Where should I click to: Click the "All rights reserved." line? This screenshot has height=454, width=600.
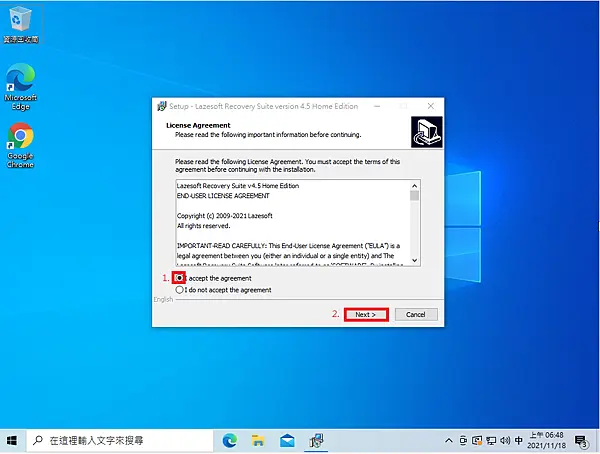point(204,226)
